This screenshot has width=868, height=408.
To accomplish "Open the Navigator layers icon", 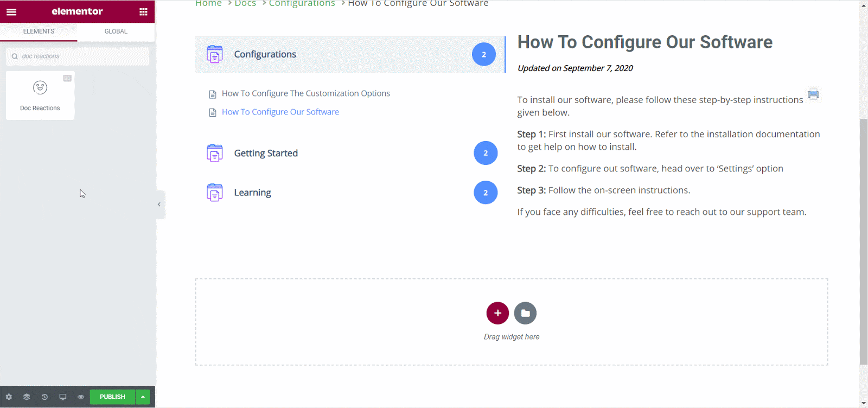I will pos(27,397).
